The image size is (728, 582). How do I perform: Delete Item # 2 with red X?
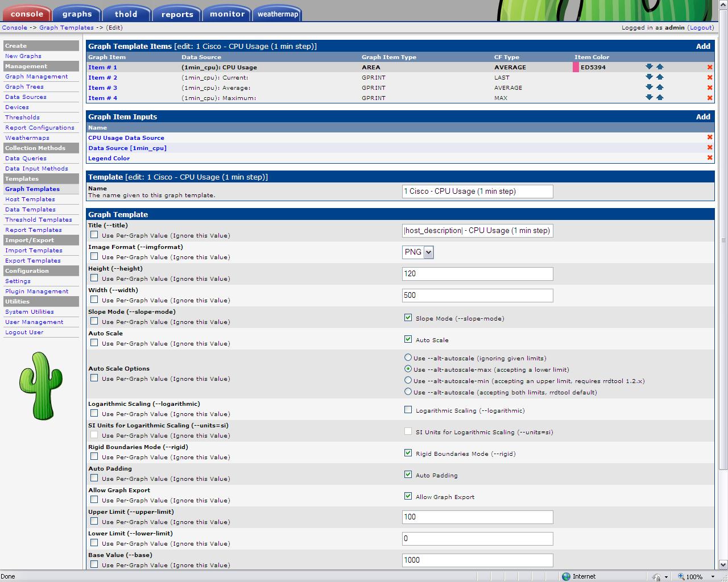tap(710, 77)
